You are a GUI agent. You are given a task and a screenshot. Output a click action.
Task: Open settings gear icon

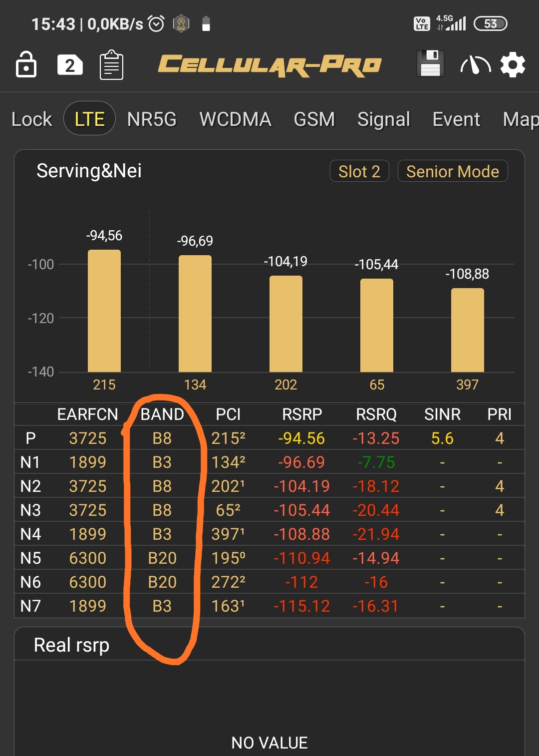point(513,65)
